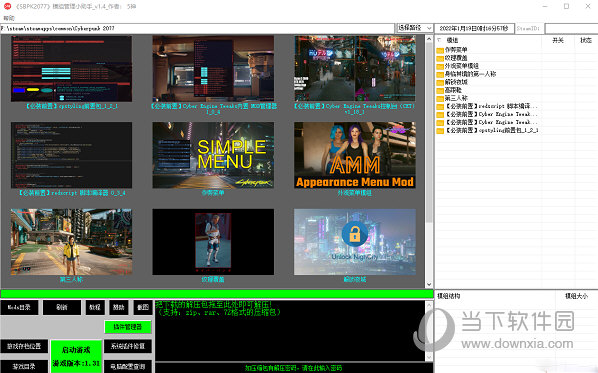Open the 游戏目录 button
This screenshot has height=373, width=598.
[24, 366]
